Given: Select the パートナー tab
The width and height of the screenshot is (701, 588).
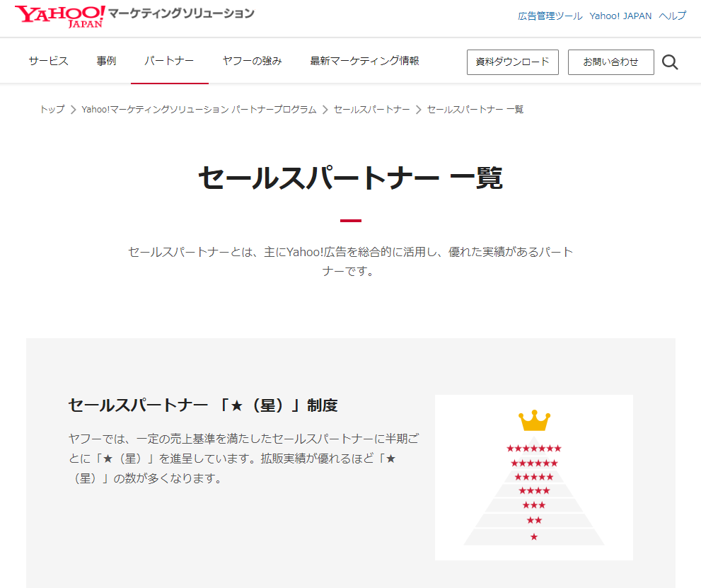Looking at the screenshot, I should tap(169, 61).
